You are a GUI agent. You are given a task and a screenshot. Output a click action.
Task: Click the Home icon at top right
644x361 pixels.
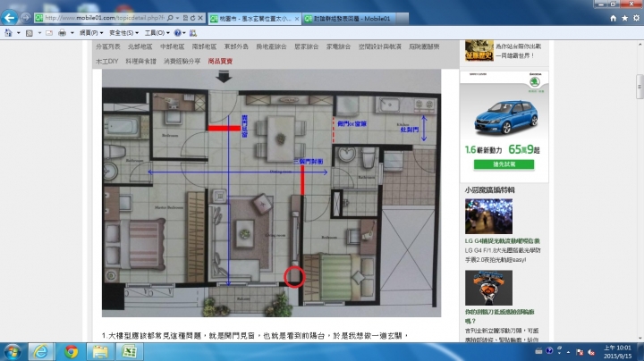(x=613, y=18)
